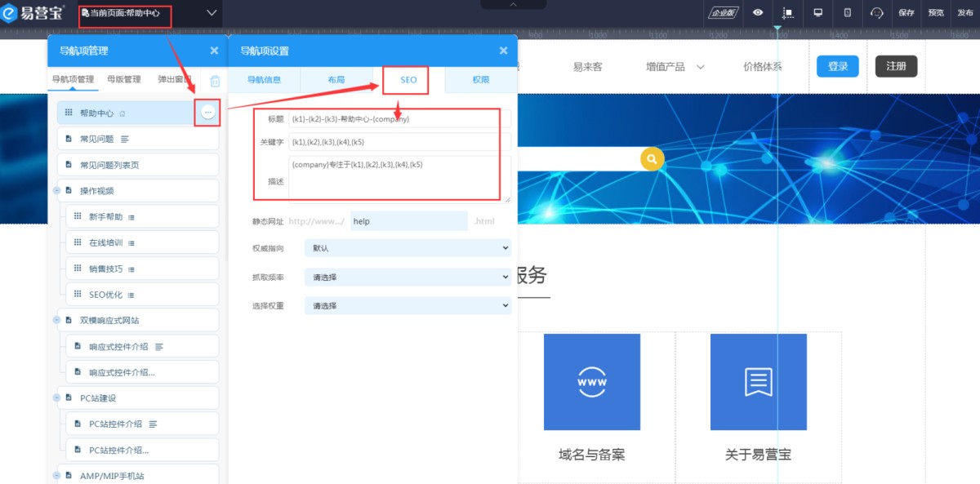This screenshot has height=484, width=980.
Task: Click the more options button on 帮助中心
Action: (x=208, y=112)
